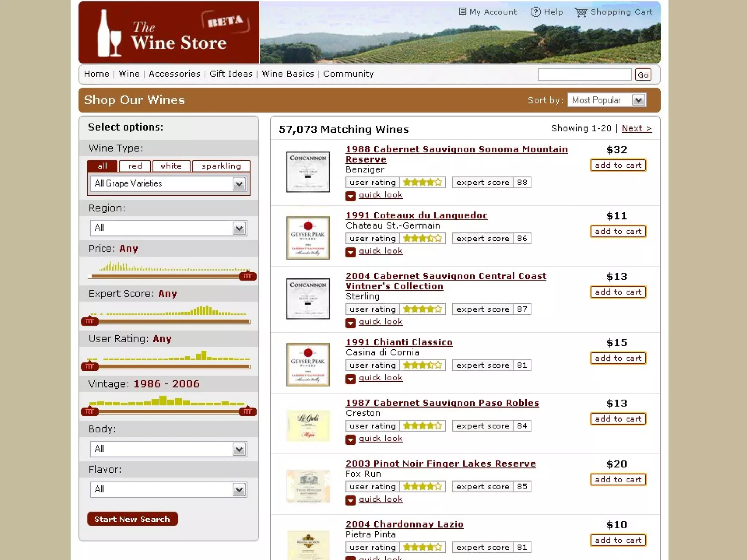Viewport: 747px width, 560px height.
Task: Open the Gift Ideas menu item
Action: click(231, 74)
